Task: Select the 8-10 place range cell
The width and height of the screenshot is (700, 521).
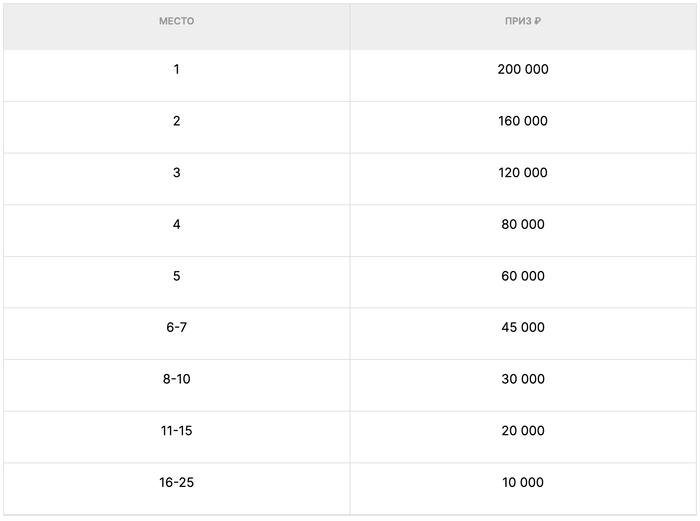Action: [176, 379]
